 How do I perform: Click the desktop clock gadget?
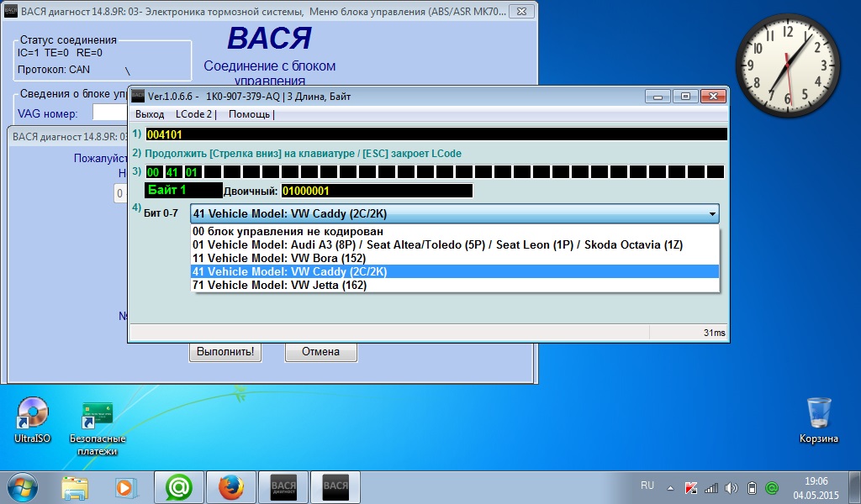pyautogui.click(x=787, y=66)
